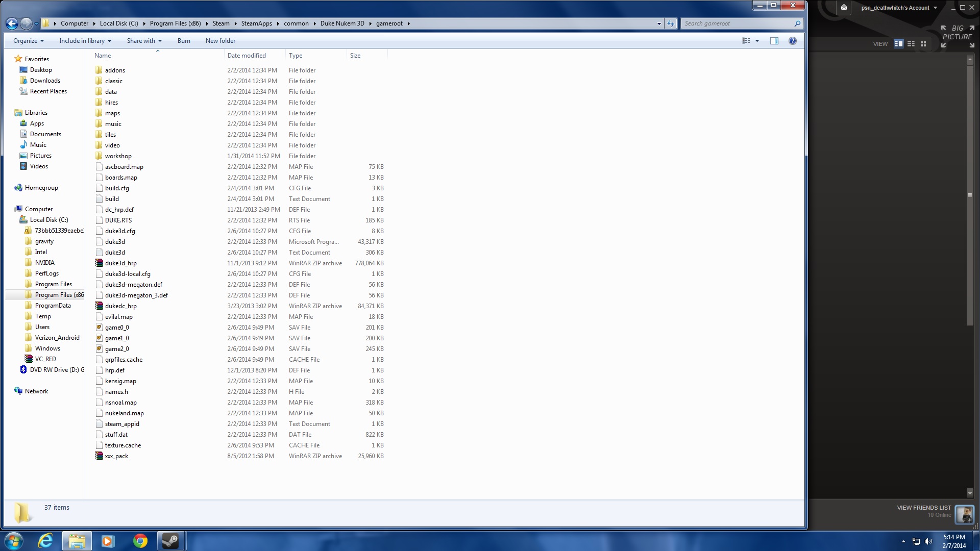
Task: Switch Steam to list view icon
Action: 911,44
